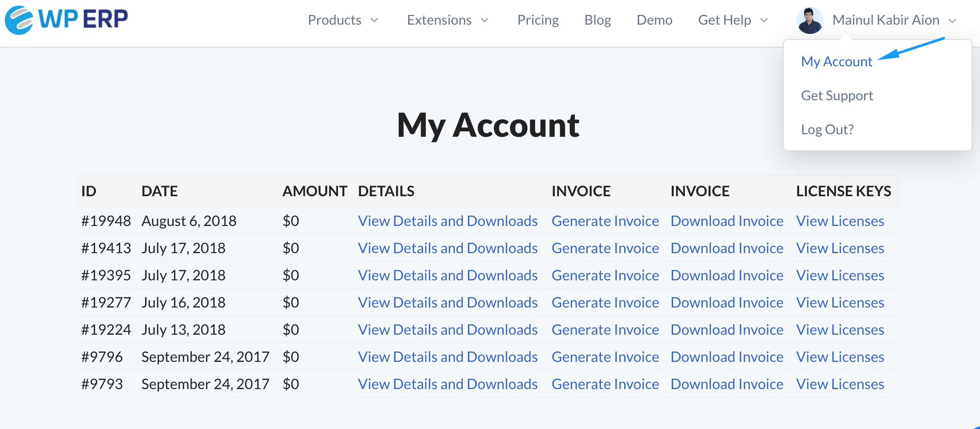Generate Invoice for order #19224

(605, 330)
